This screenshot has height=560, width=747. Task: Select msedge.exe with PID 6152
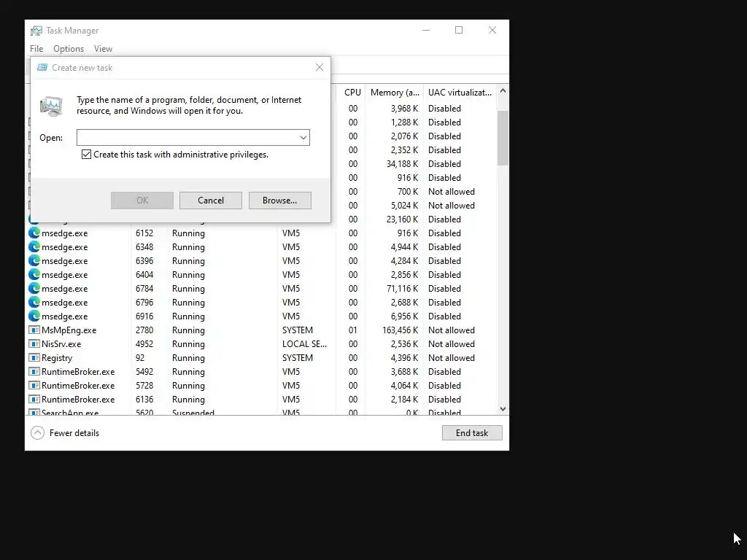coord(262,233)
